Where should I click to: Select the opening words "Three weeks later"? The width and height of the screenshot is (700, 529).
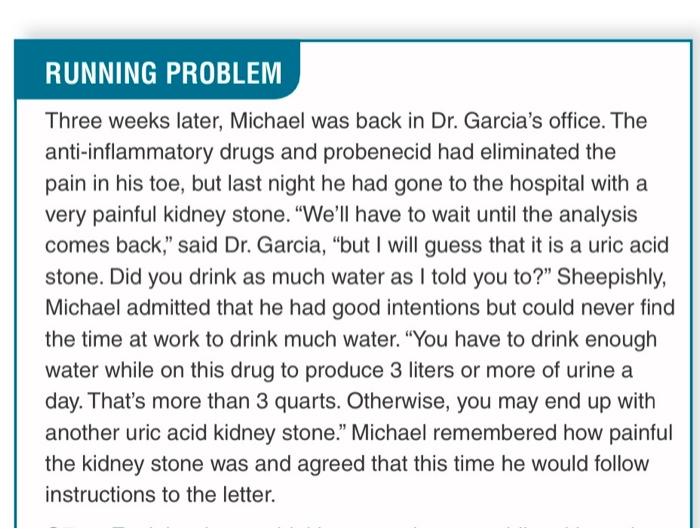(133, 121)
